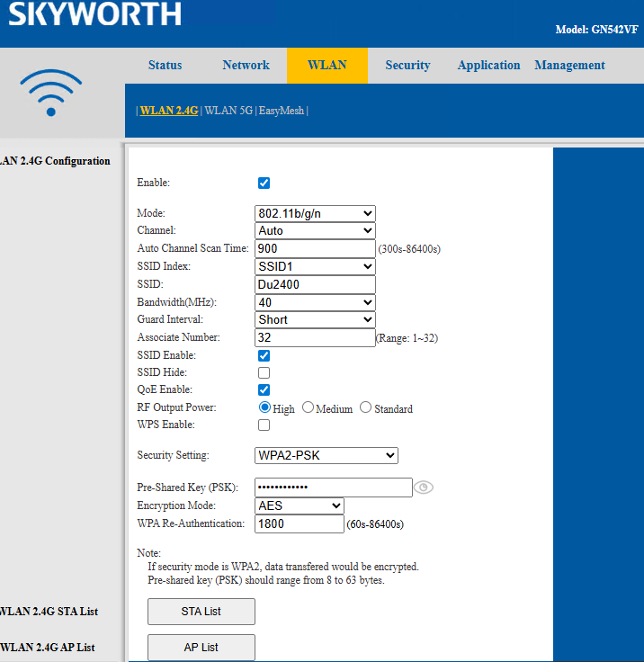Click the SSID name field Du2400
644x662 pixels.
[315, 284]
